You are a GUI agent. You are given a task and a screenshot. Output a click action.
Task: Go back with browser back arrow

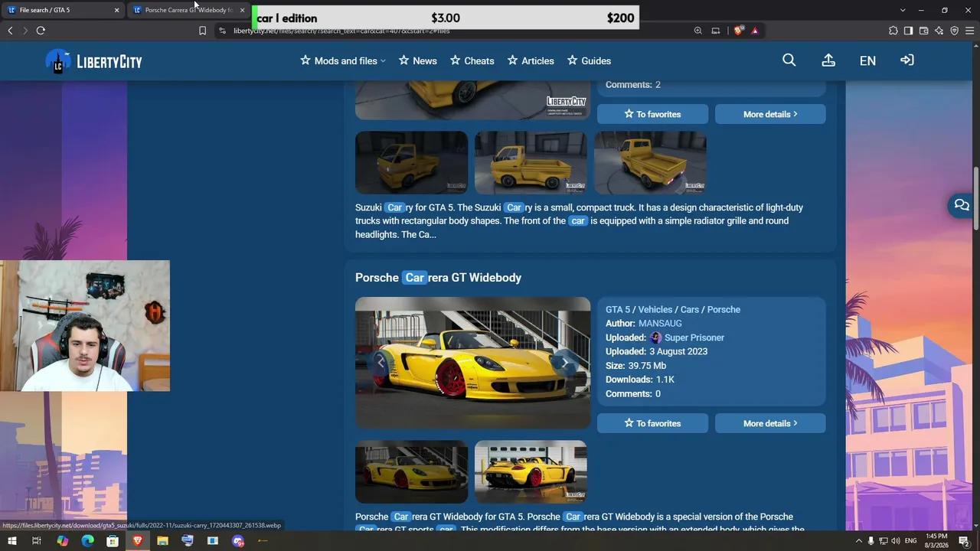click(10, 31)
